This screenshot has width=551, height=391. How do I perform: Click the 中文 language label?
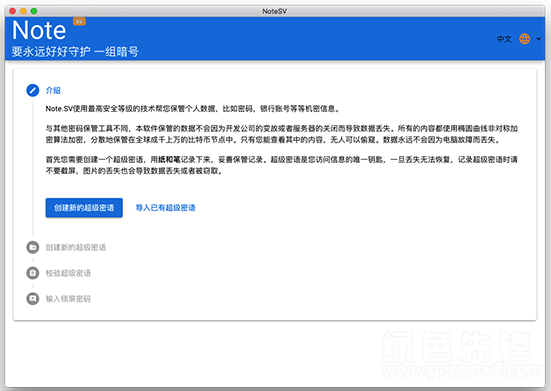504,39
